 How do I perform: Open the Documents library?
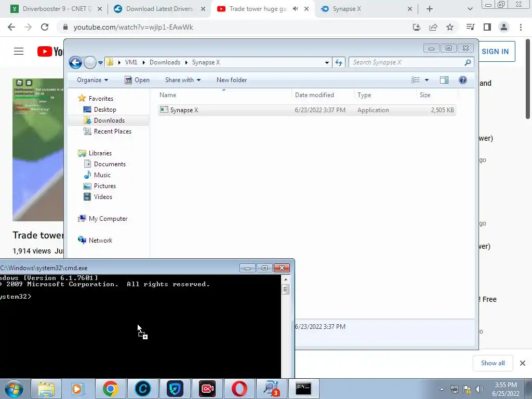coord(104,164)
